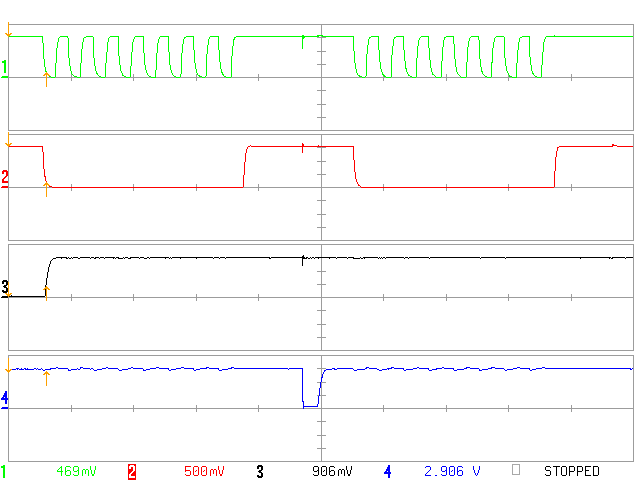The image size is (640, 480).
Task: Click the green channel 1 ground marker
Action: click(4, 70)
